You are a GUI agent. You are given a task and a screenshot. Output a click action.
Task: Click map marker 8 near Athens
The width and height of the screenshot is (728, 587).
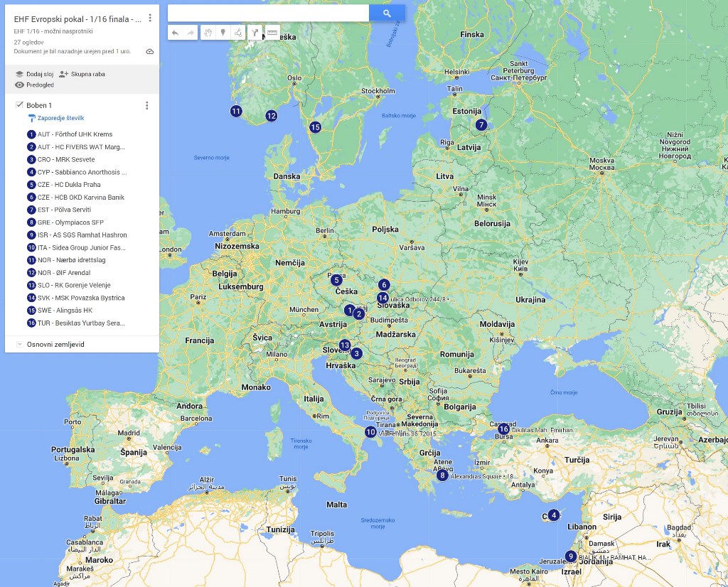pyautogui.click(x=442, y=475)
